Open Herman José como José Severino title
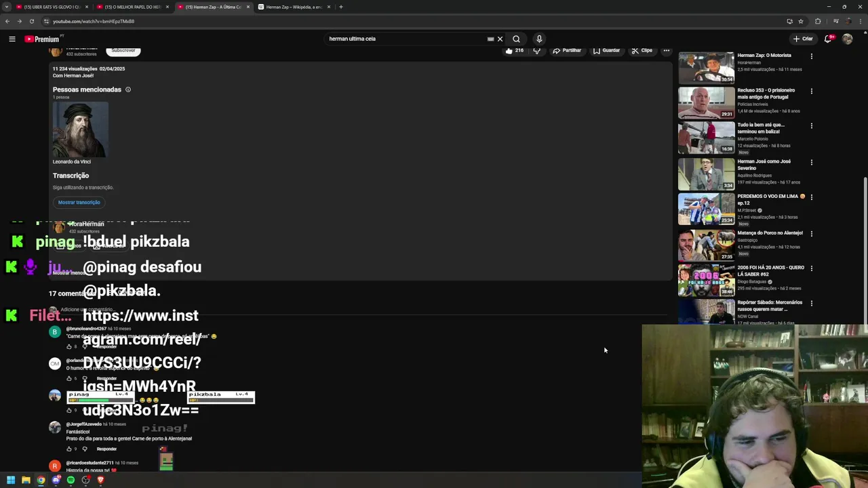Image resolution: width=868 pixels, height=488 pixels. click(x=764, y=165)
